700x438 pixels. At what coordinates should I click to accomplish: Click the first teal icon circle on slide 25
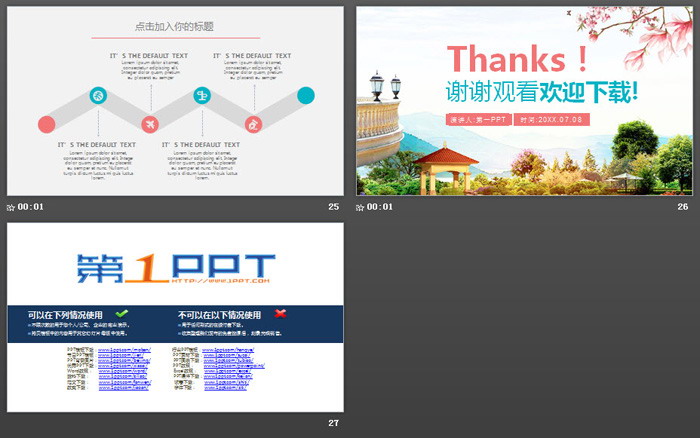tap(98, 96)
